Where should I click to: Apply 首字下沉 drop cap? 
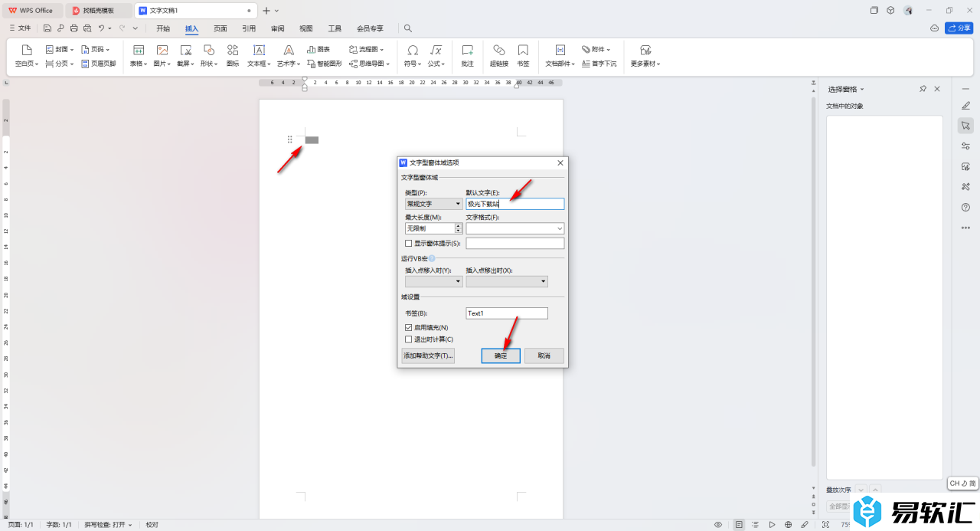(599, 64)
